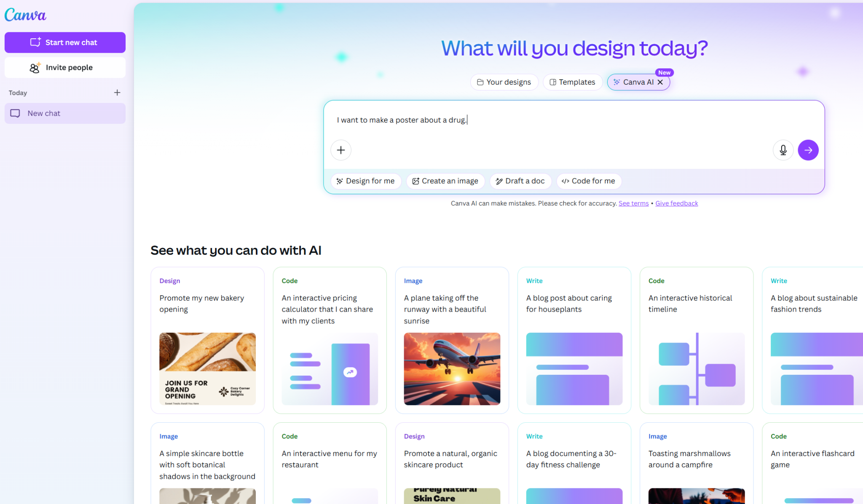
Task: Select the Create an image option
Action: pos(445,181)
